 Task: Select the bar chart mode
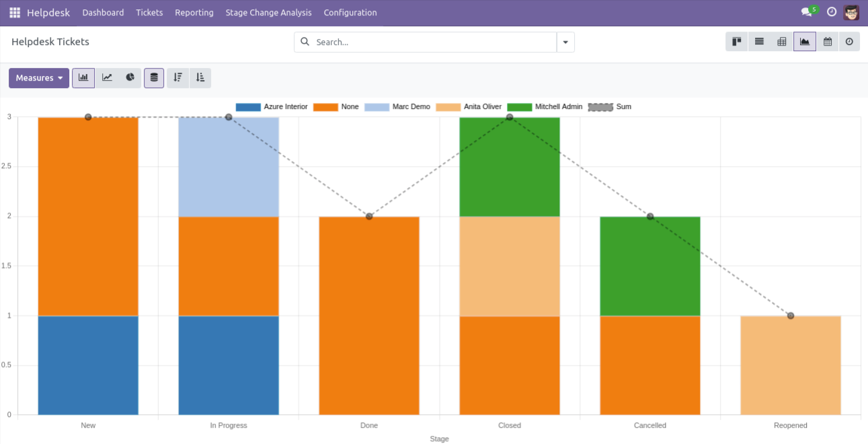click(x=83, y=78)
